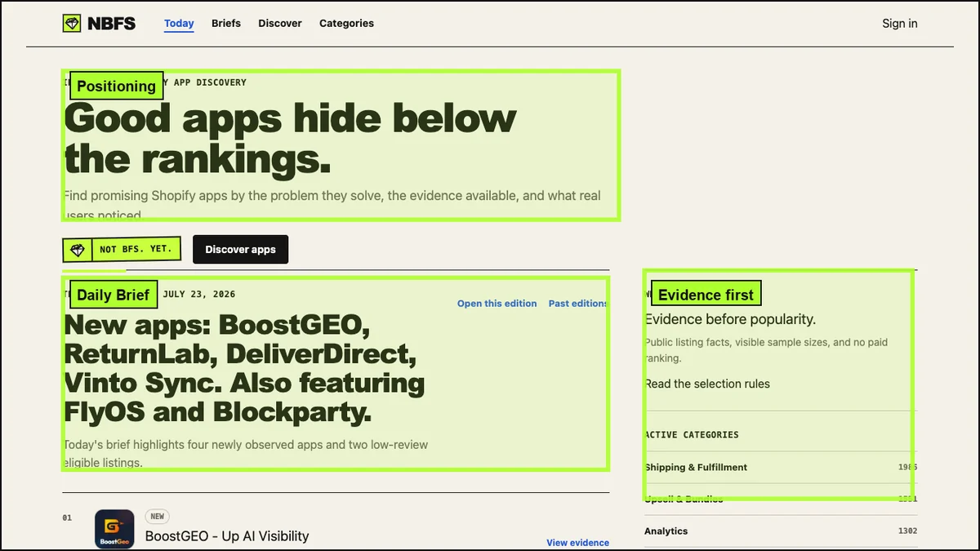Click the BoostGeo app icon
Screen dimensions: 980x551
(114, 529)
